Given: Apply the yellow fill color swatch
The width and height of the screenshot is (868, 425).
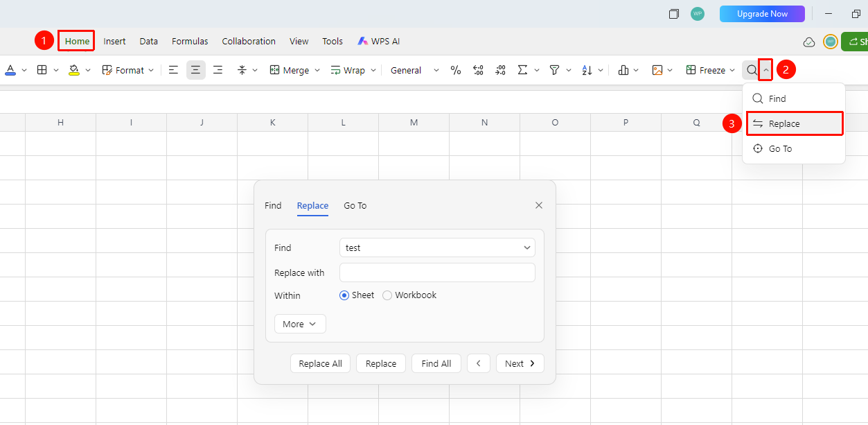Looking at the screenshot, I should pyautogui.click(x=74, y=70).
